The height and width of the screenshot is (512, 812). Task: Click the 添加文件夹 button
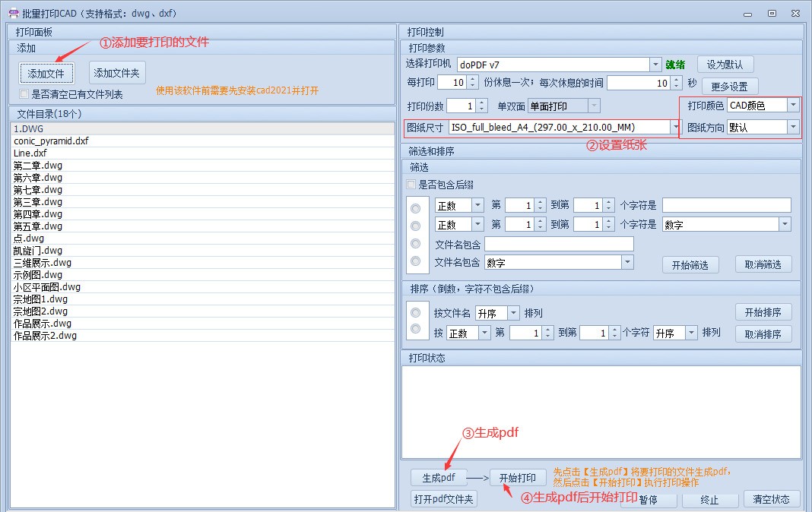[117, 73]
